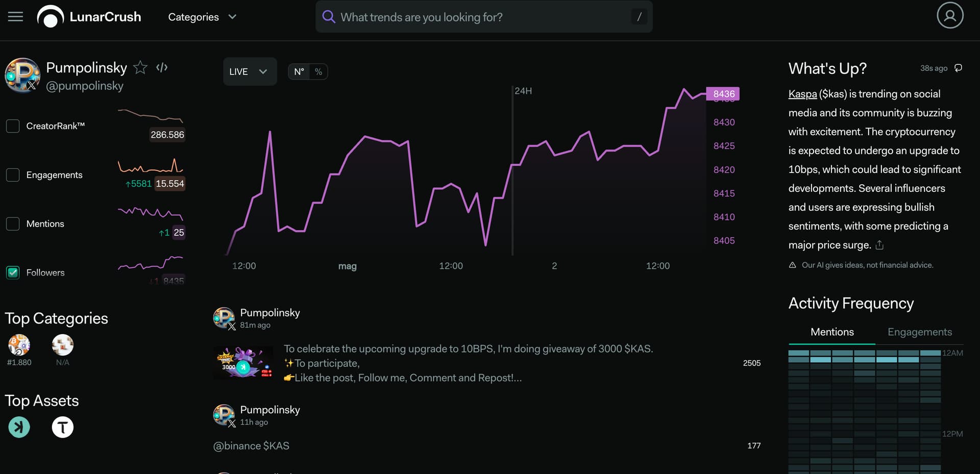Click the 12PM heatmap label
Viewport: 980px width, 474px height.
[952, 434]
